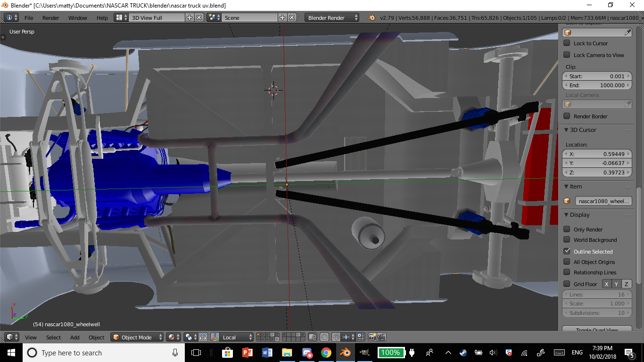Collapse the Item panel
The width and height of the screenshot is (644, 362).
tap(567, 186)
